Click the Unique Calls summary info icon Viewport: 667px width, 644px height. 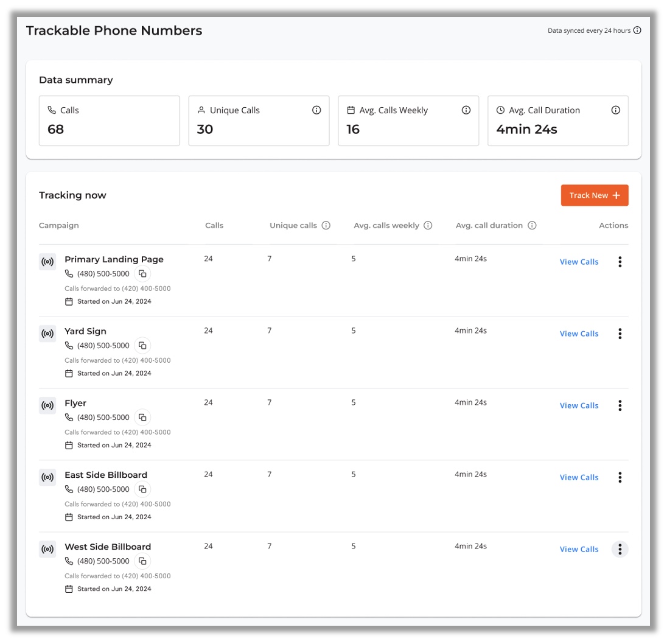point(316,110)
